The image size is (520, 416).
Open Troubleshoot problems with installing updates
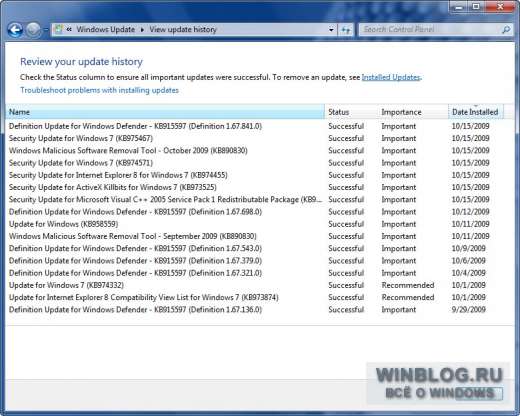[x=99, y=90]
